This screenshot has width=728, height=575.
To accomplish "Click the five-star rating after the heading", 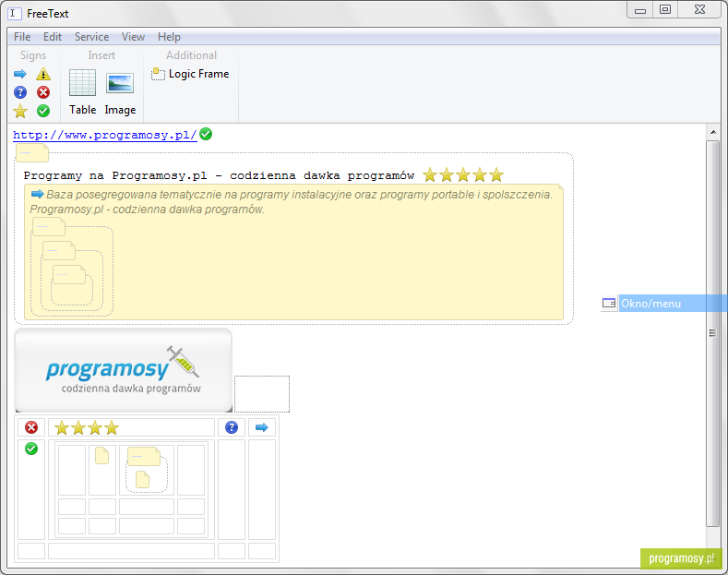I will pos(463,175).
